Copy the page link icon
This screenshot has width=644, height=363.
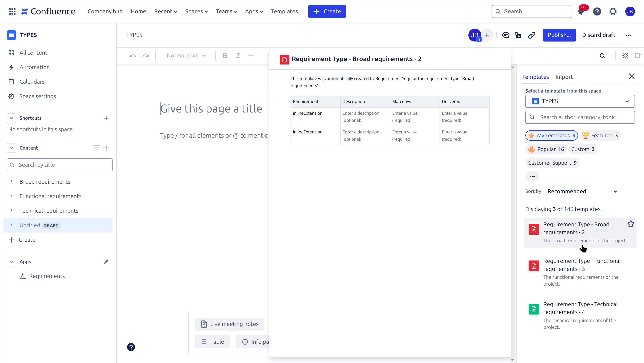(x=531, y=35)
